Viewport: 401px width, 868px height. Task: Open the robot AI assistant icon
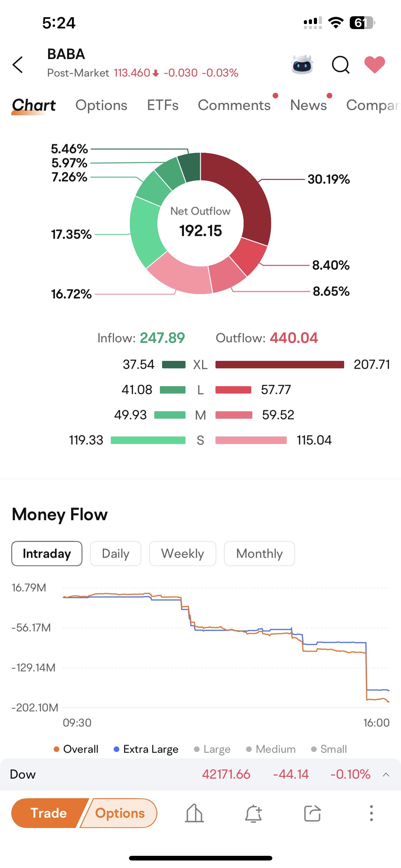coord(302,64)
